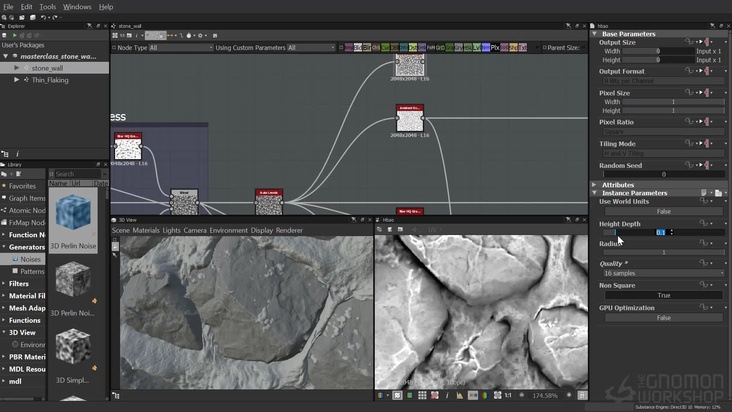Screen dimensions: 732x412
Task: Select the Noises library category
Action: [29, 259]
